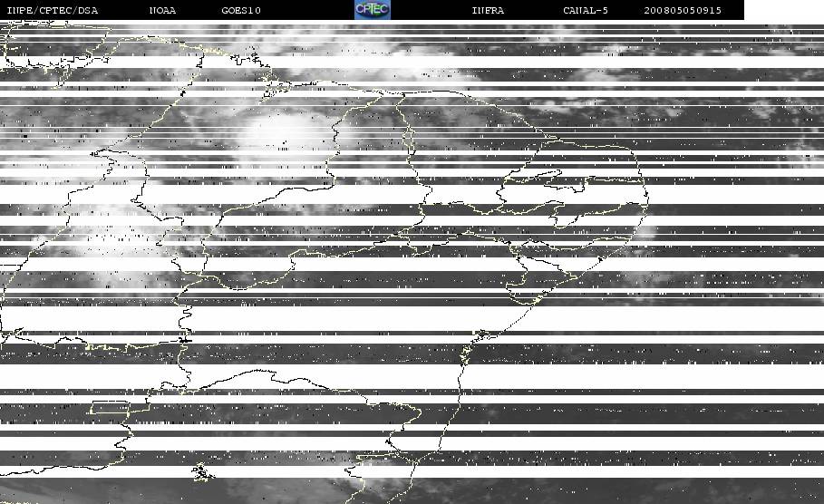Select the GOES10 satellite label
The width and height of the screenshot is (824, 504).
(241, 10)
